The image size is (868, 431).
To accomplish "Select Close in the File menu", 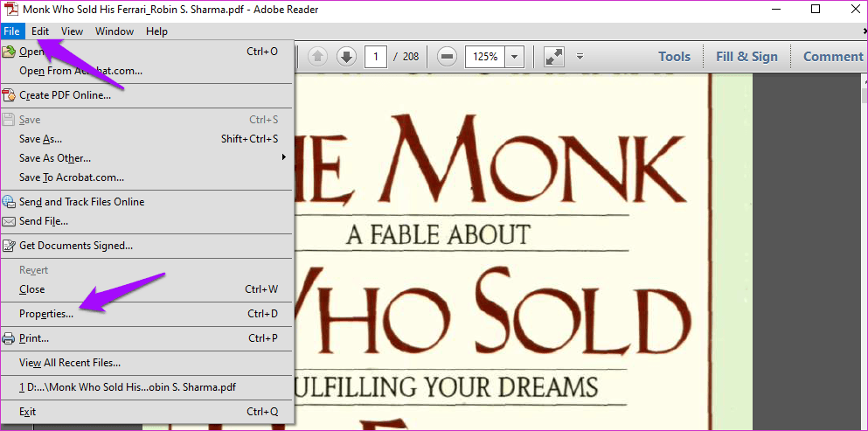I will point(147,289).
